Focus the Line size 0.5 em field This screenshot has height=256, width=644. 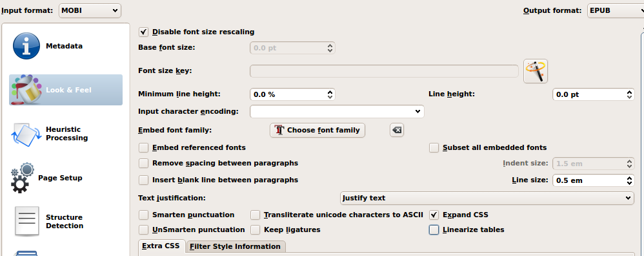click(589, 180)
